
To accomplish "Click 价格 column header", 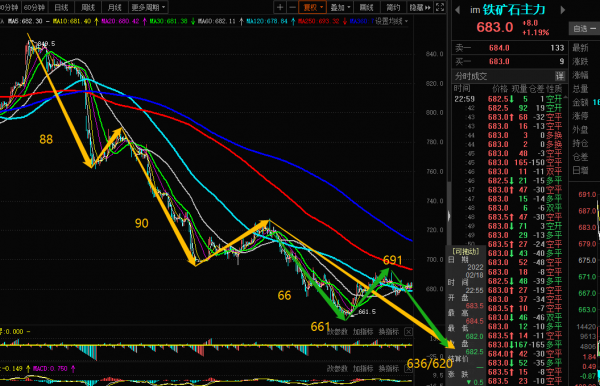I will click(x=500, y=89).
